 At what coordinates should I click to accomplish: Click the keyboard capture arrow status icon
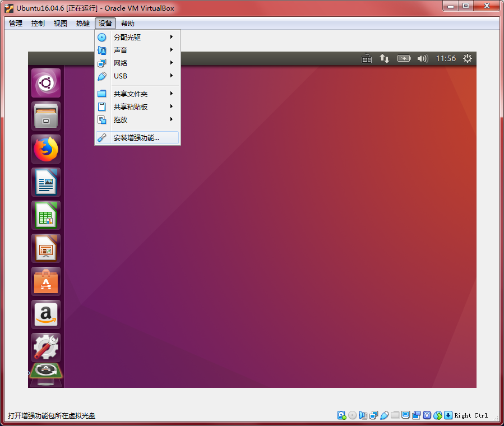pyautogui.click(x=448, y=415)
